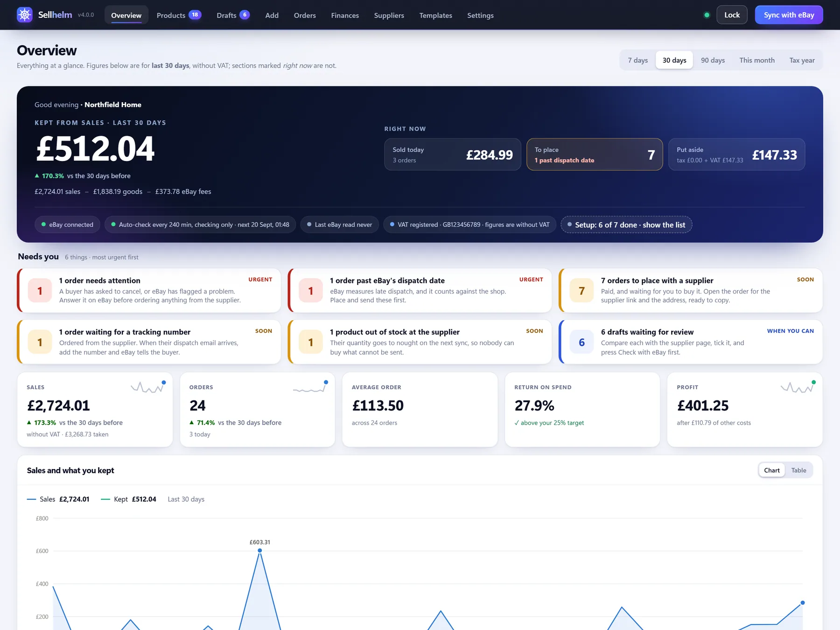Expand Setup 6 of 7 done list

coord(626,224)
